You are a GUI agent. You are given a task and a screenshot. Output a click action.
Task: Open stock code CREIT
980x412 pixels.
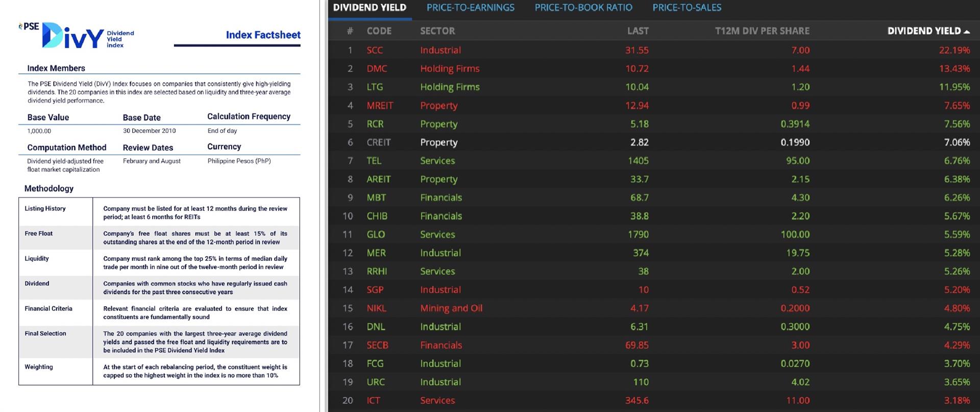point(378,142)
